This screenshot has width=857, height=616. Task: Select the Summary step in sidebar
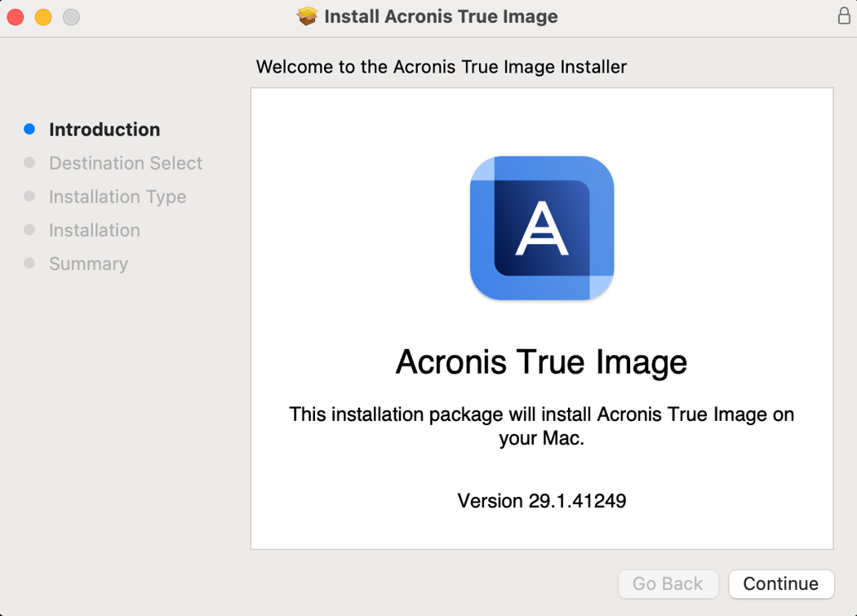point(88,264)
